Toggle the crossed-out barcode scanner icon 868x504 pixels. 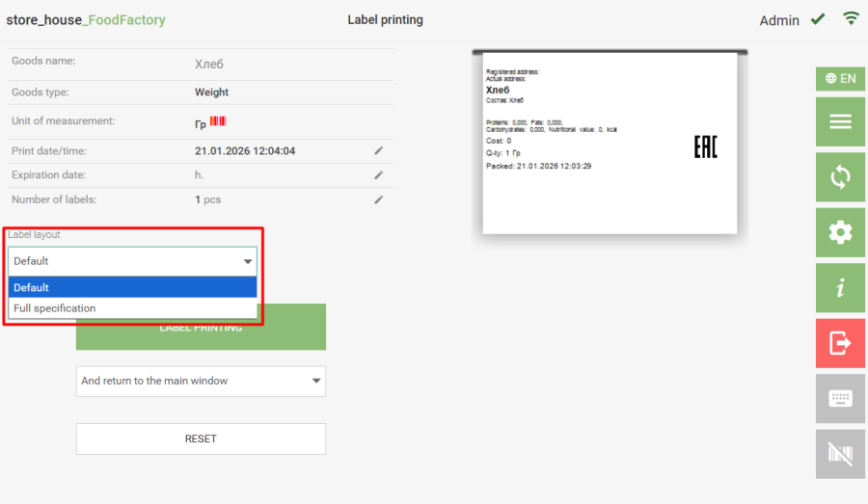pos(840,454)
